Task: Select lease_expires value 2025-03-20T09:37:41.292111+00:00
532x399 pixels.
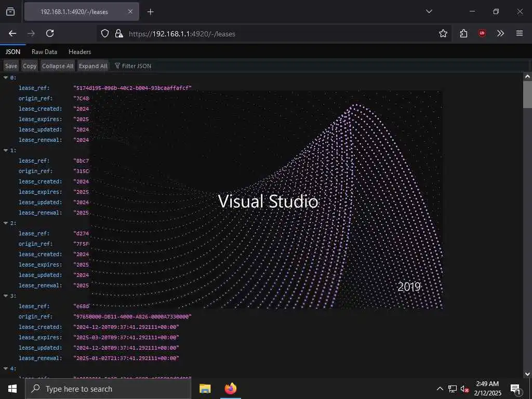Action: (126, 338)
